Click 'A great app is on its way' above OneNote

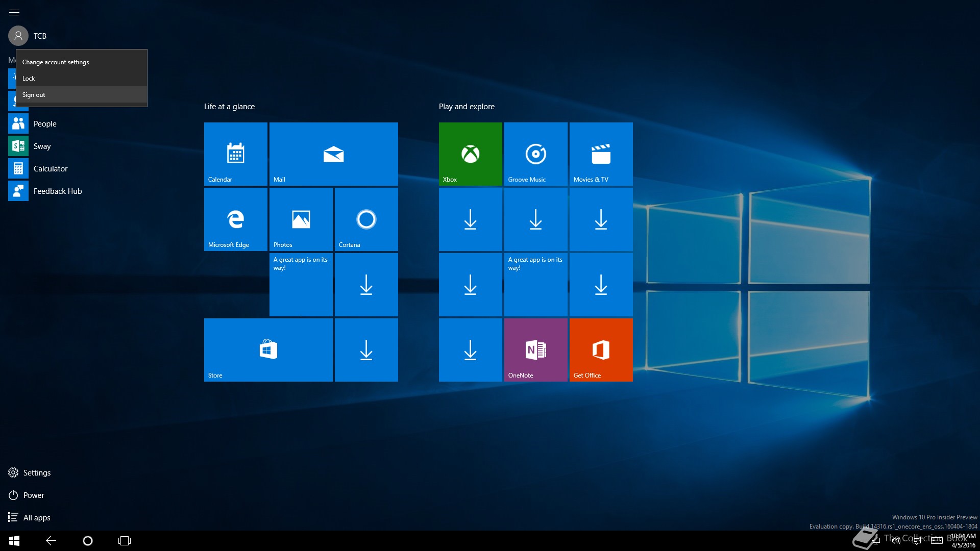(x=536, y=285)
